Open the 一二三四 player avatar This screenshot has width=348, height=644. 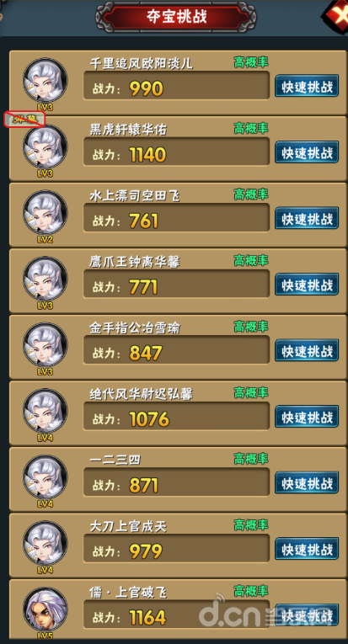click(46, 477)
